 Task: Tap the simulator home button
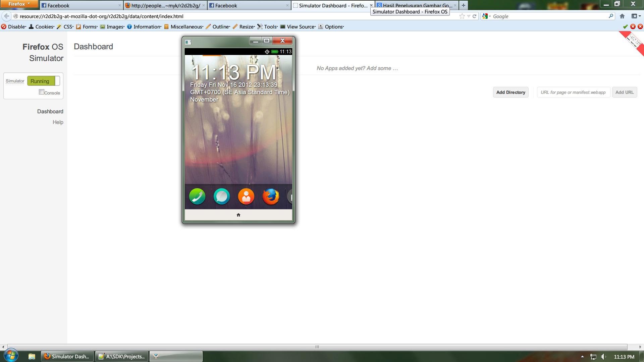point(238,215)
